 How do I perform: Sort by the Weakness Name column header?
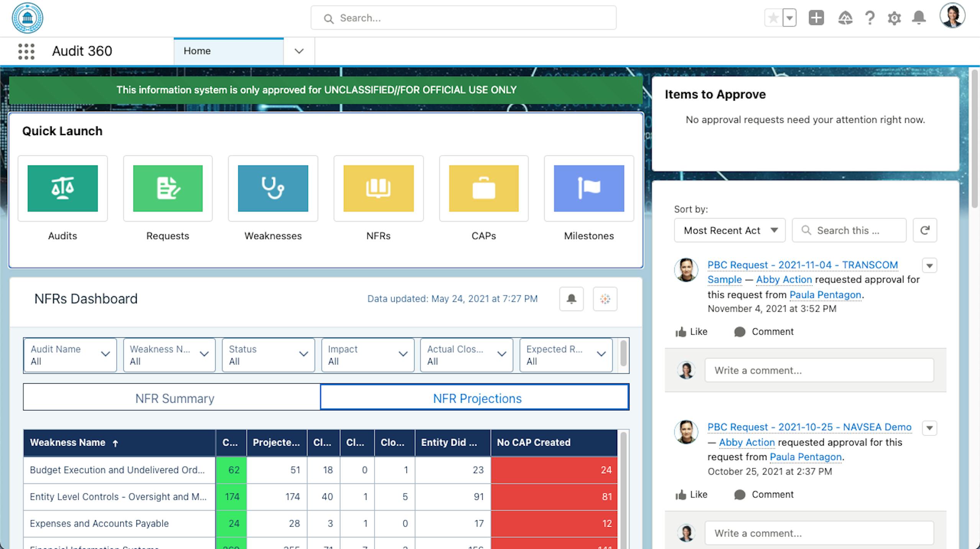67,443
